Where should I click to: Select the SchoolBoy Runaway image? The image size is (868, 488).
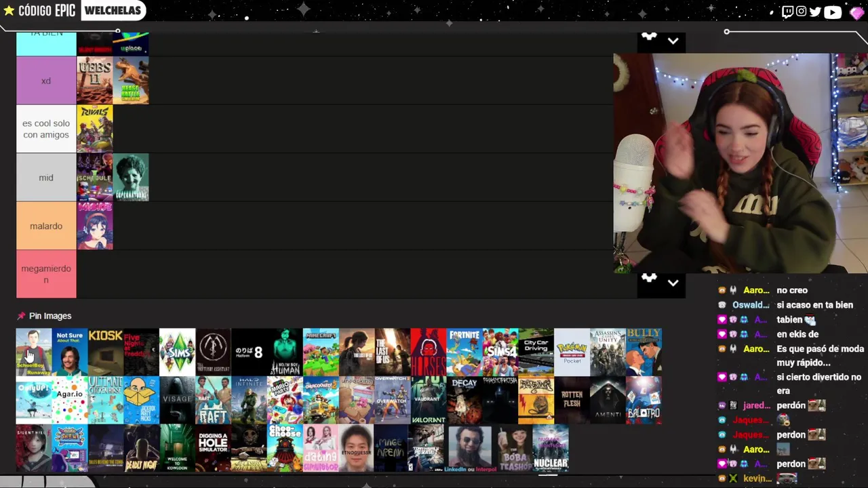pyautogui.click(x=34, y=352)
